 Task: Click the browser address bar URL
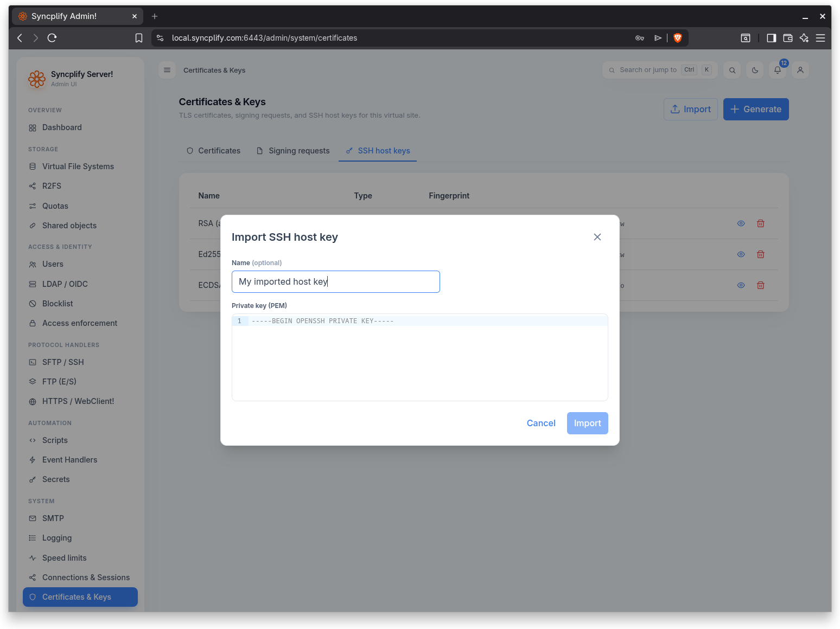click(x=264, y=38)
